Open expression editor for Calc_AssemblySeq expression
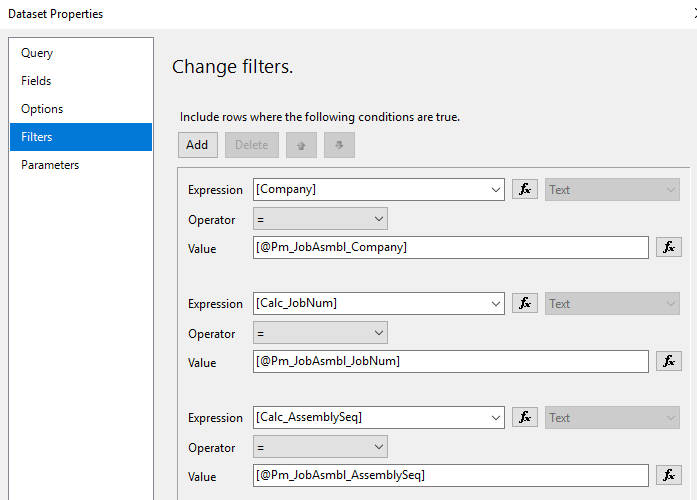The image size is (697, 500). click(525, 417)
